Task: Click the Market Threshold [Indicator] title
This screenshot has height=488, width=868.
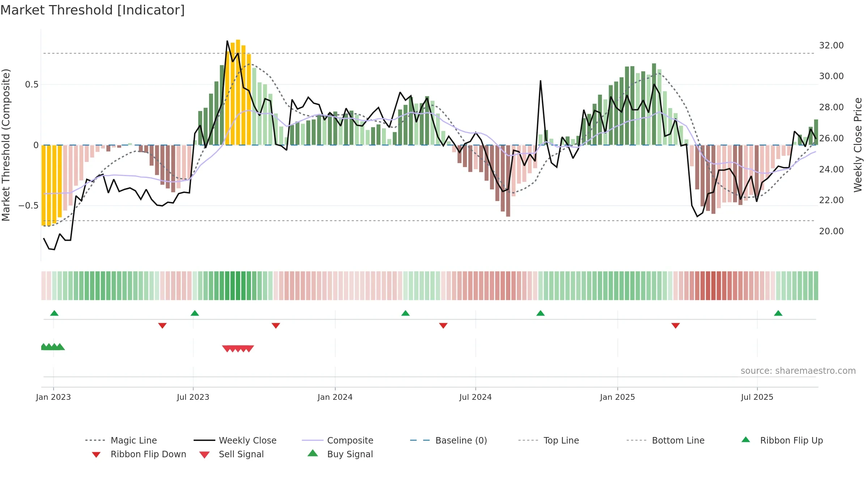Action: coord(93,10)
